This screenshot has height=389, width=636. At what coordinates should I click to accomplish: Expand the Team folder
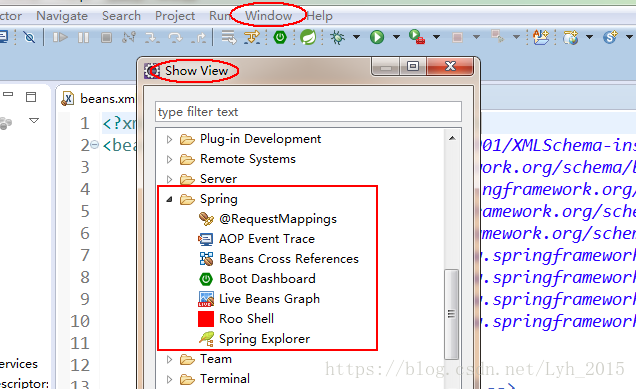click(x=170, y=359)
